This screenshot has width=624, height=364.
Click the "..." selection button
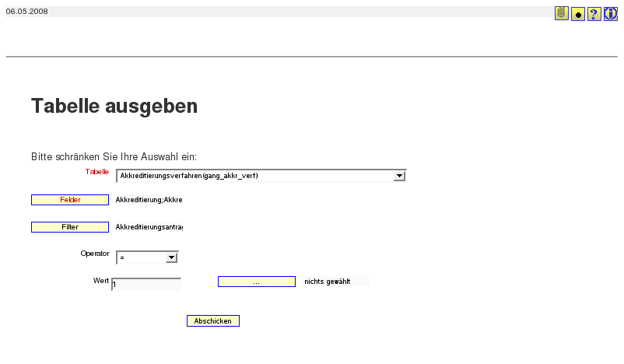pos(256,282)
